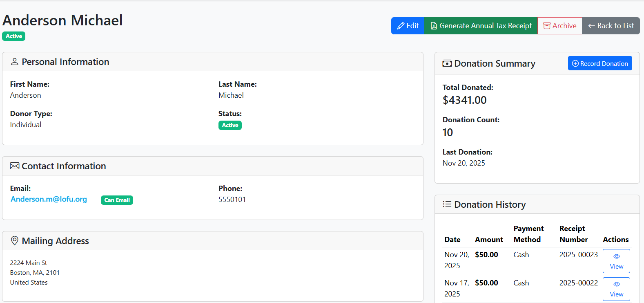The height and width of the screenshot is (303, 644).
Task: Click $50.00 amount in Nov 17 row
Action: 486,283
